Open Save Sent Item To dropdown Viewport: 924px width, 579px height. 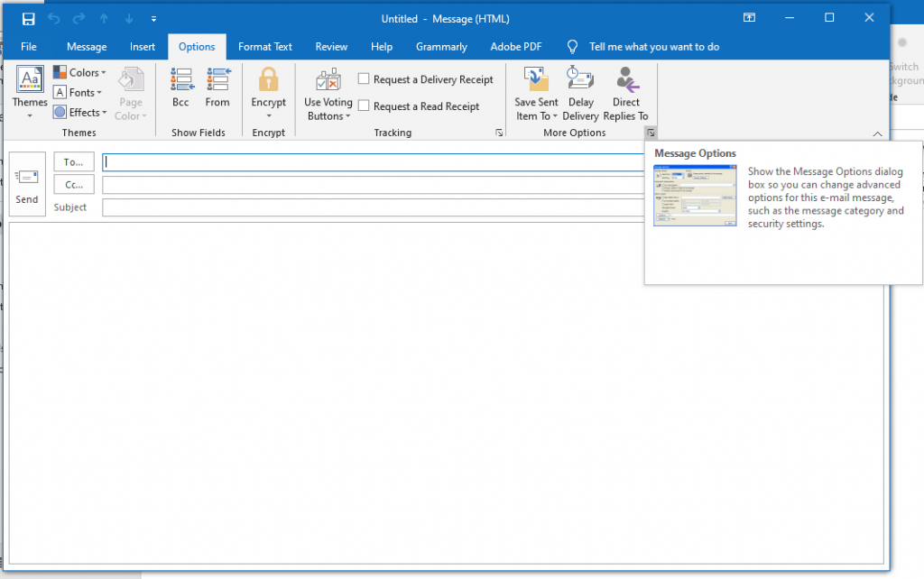[536, 93]
